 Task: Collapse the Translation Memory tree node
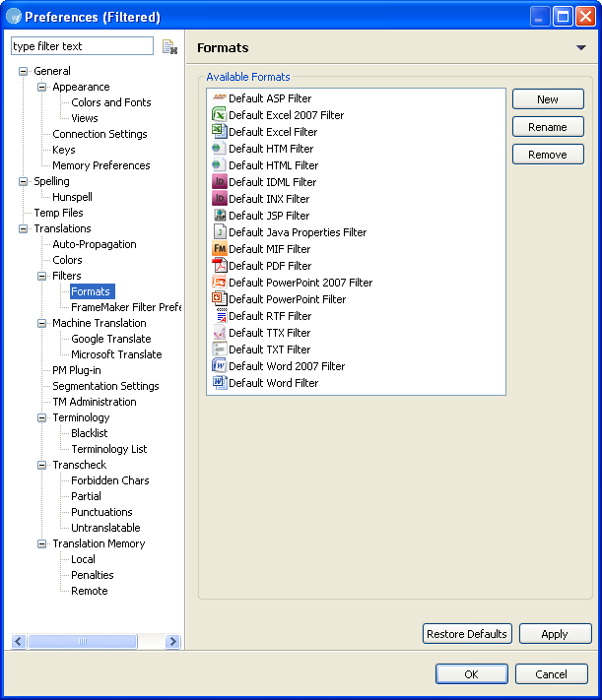[x=41, y=543]
